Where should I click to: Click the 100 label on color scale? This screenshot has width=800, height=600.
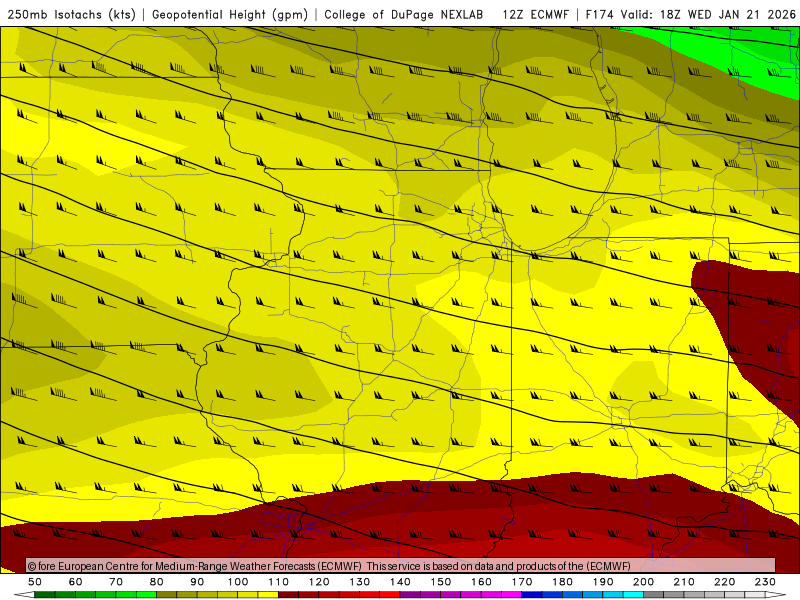click(x=238, y=582)
